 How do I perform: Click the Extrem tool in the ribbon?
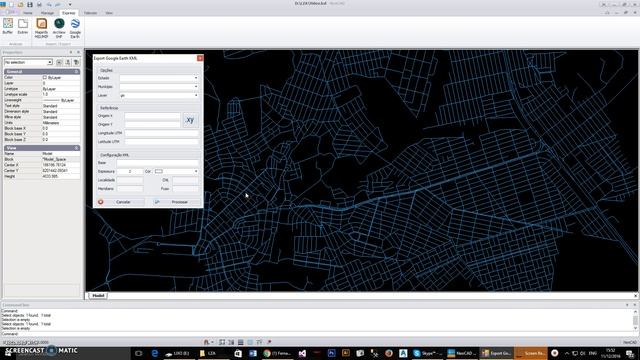pos(23,26)
